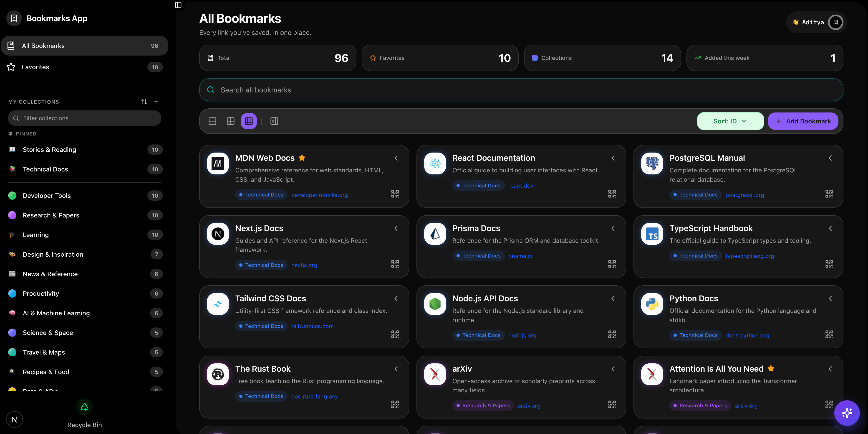Toggle favorite star on MDN Web Docs
This screenshot has width=868, height=434.
point(302,158)
